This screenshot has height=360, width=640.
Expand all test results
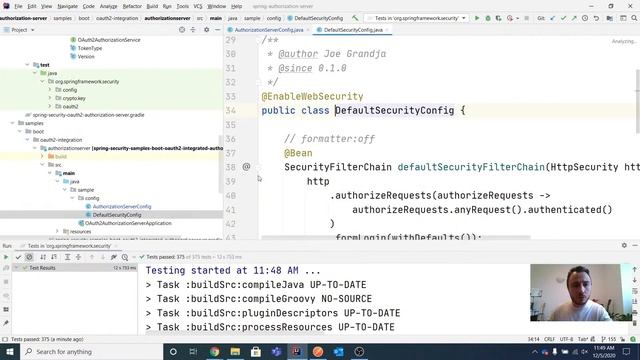click(67, 257)
